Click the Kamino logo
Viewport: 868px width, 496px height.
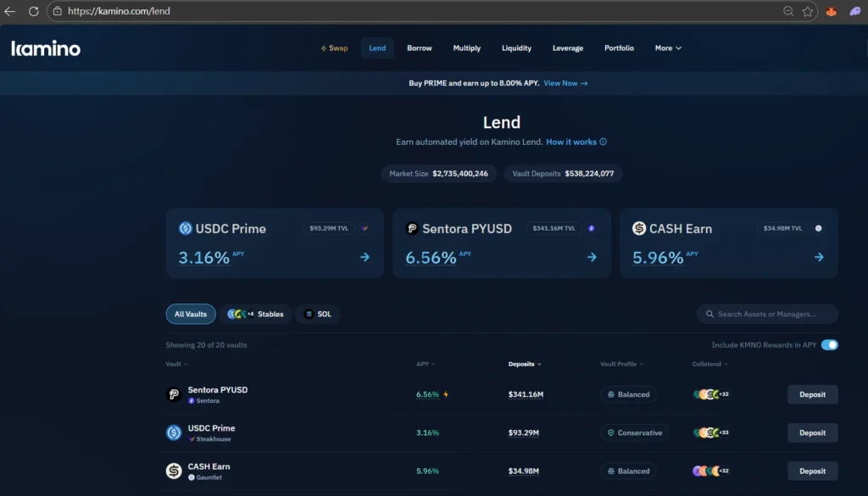pyautogui.click(x=46, y=48)
